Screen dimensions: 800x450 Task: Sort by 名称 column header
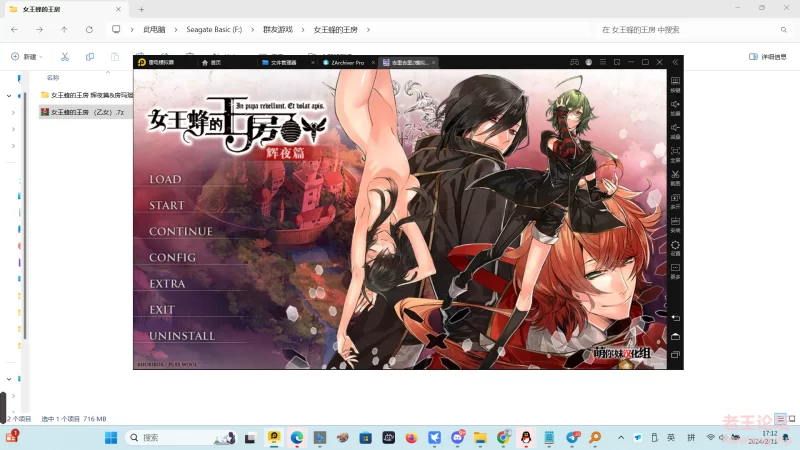(x=53, y=78)
